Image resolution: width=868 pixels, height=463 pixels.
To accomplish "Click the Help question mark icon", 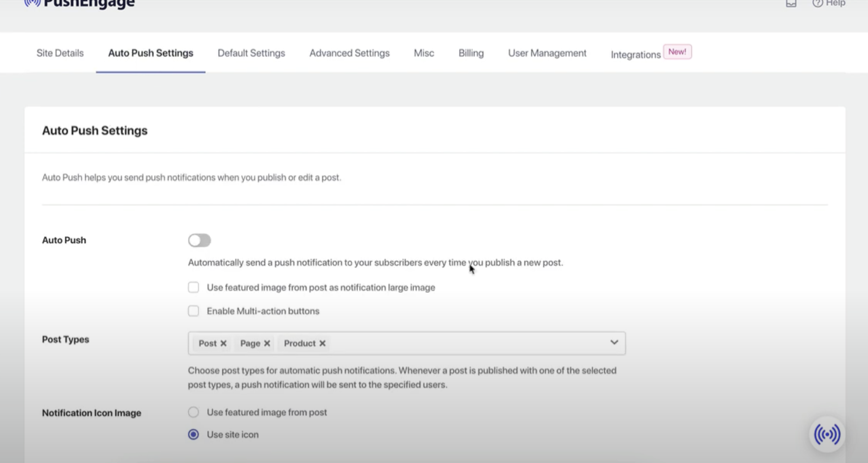I will click(x=817, y=3).
